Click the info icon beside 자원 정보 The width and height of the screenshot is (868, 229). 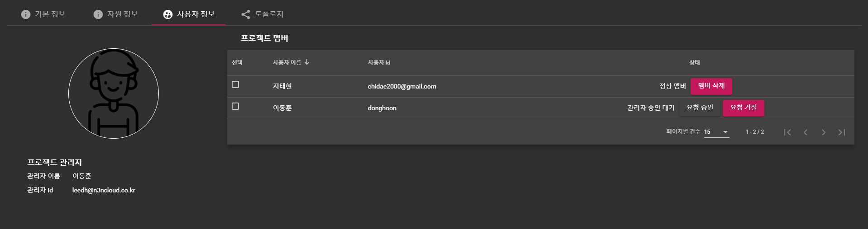[x=98, y=14]
